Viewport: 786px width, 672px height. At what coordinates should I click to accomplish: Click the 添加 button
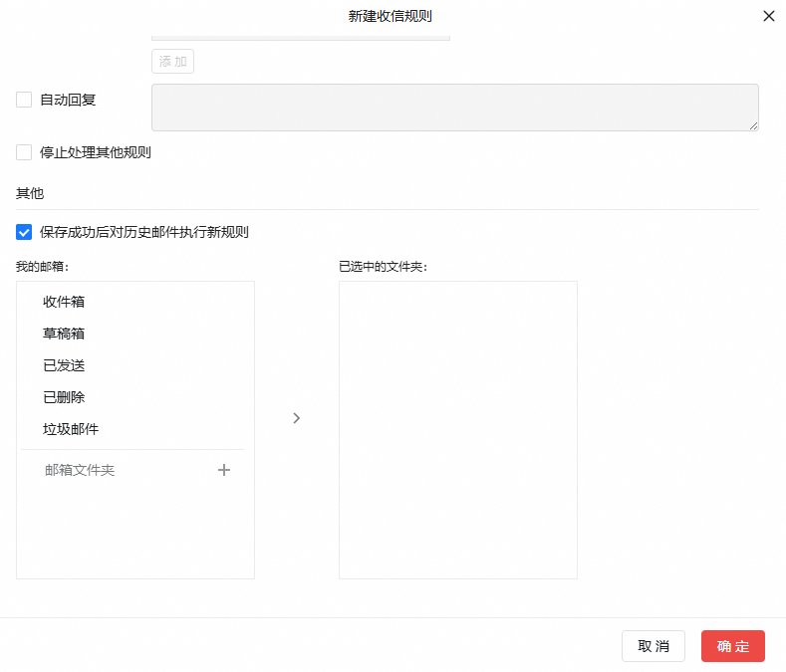click(172, 62)
